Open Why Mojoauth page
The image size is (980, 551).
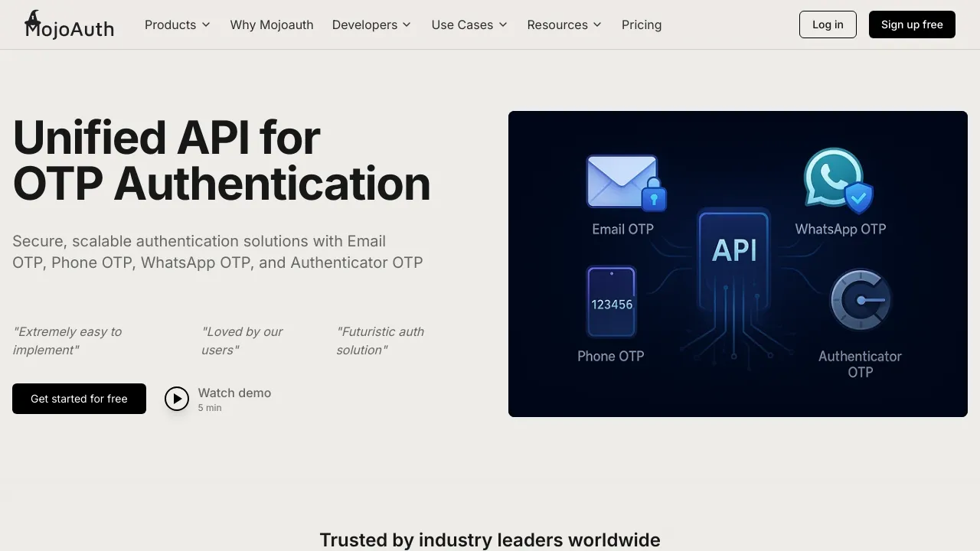(x=272, y=24)
